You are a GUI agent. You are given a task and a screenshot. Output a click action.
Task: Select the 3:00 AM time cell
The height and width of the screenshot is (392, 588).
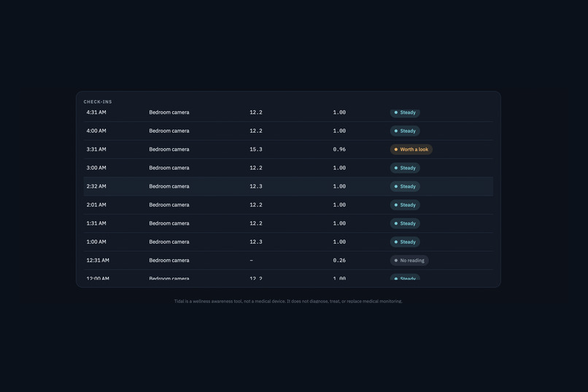(96, 168)
